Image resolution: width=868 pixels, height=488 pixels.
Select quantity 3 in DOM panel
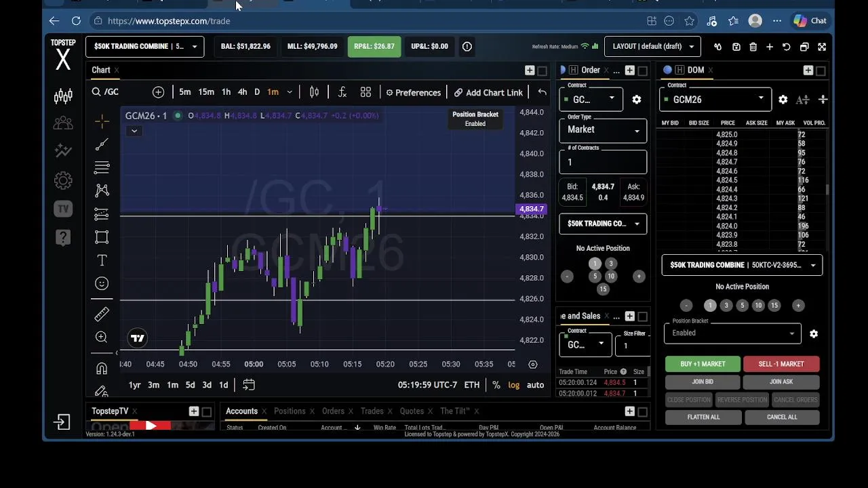coord(726,306)
